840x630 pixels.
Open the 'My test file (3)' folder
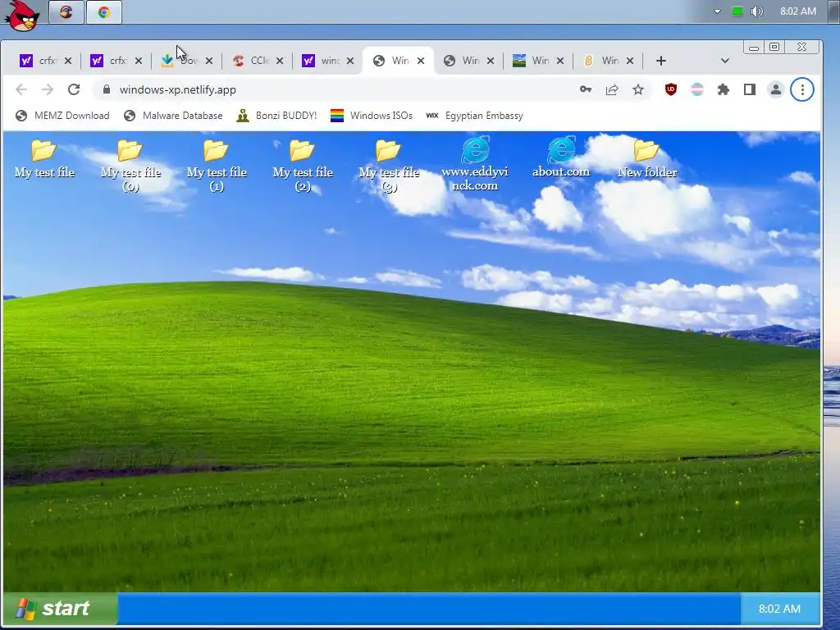point(388,165)
